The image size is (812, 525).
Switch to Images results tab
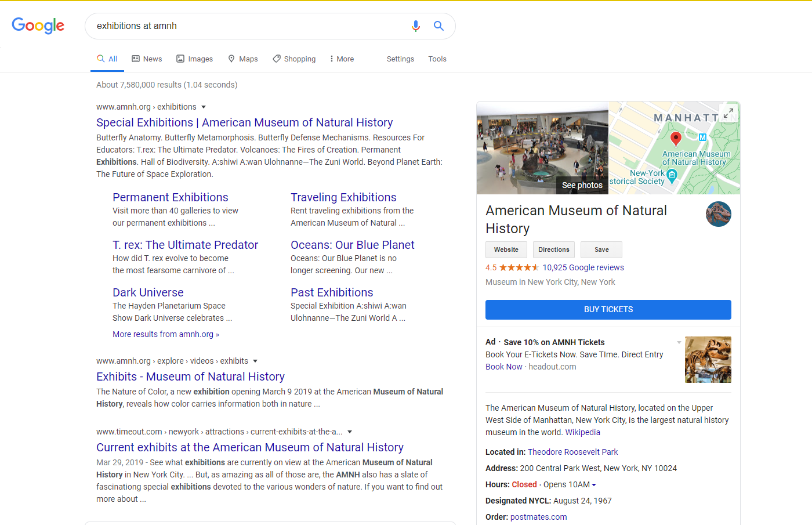click(x=195, y=59)
